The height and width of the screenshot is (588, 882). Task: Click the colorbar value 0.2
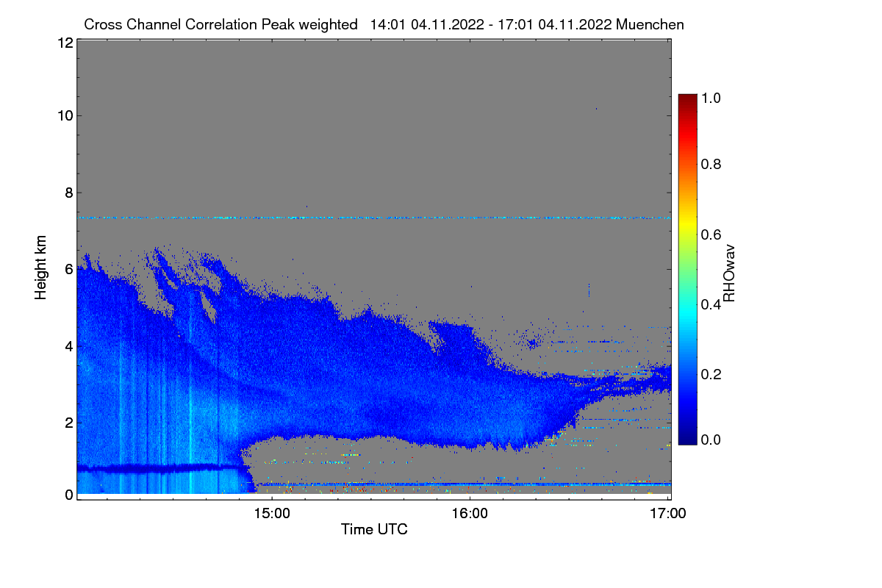pos(711,374)
